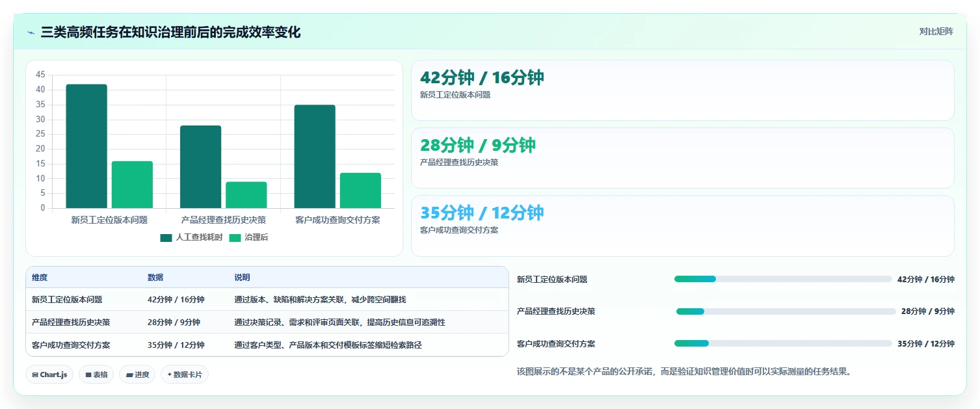The width and height of the screenshot is (980, 409).
Task: Click x-axis label 产品经理查找历史决策
Action: coord(223,220)
